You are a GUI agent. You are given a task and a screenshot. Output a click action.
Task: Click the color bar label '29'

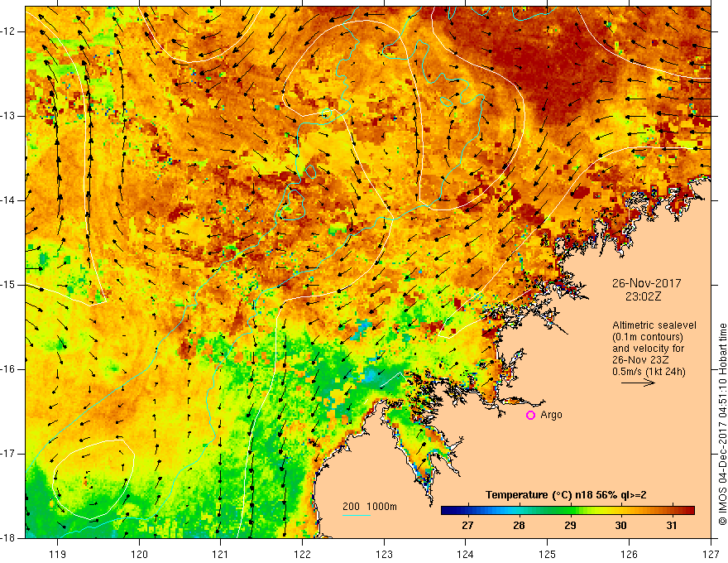[570, 526]
